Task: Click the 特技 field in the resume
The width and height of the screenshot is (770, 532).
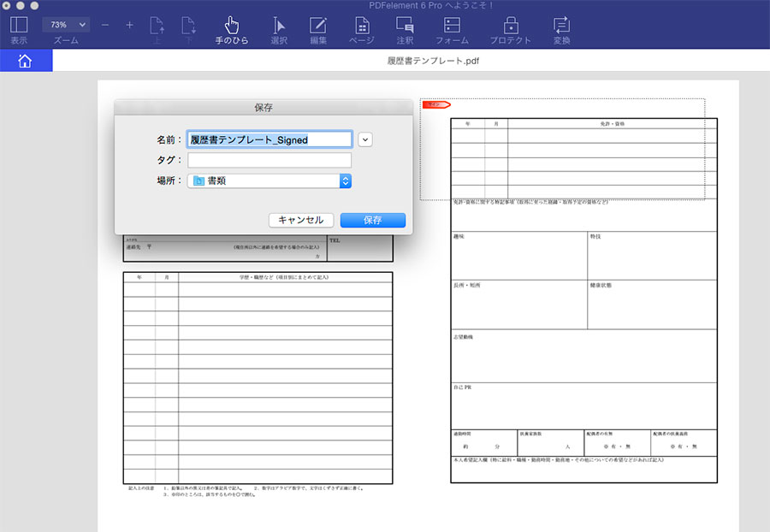Action: click(x=652, y=256)
